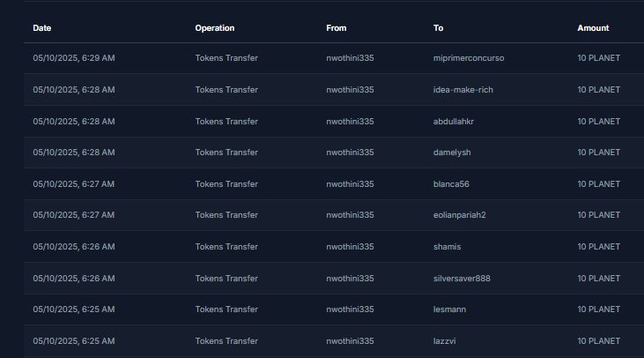Select Tokens Transfer operation for shamis row
This screenshot has height=358, width=644.
coord(226,247)
